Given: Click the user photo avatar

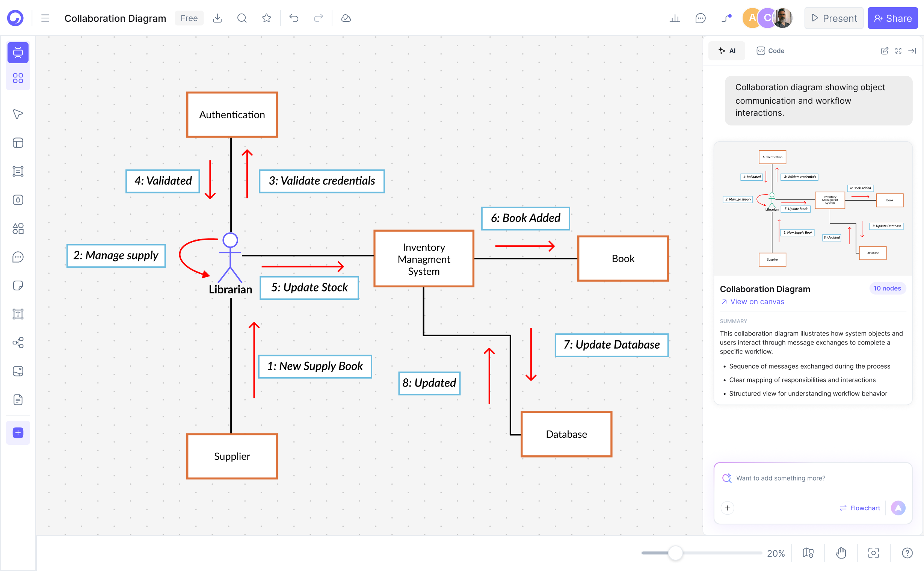Looking at the screenshot, I should [x=783, y=18].
